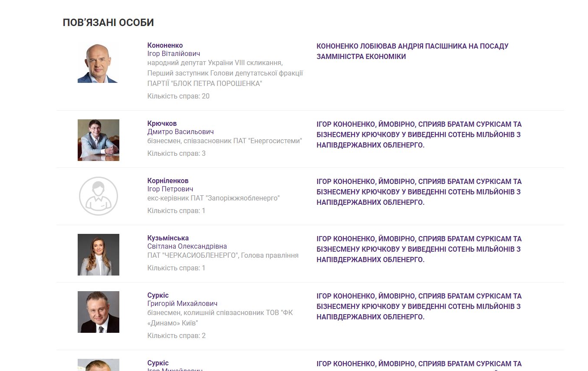This screenshot has width=588, height=371.
Task: Open the photo next to Кононенко Ігор Віталійович
Action: click(98, 63)
